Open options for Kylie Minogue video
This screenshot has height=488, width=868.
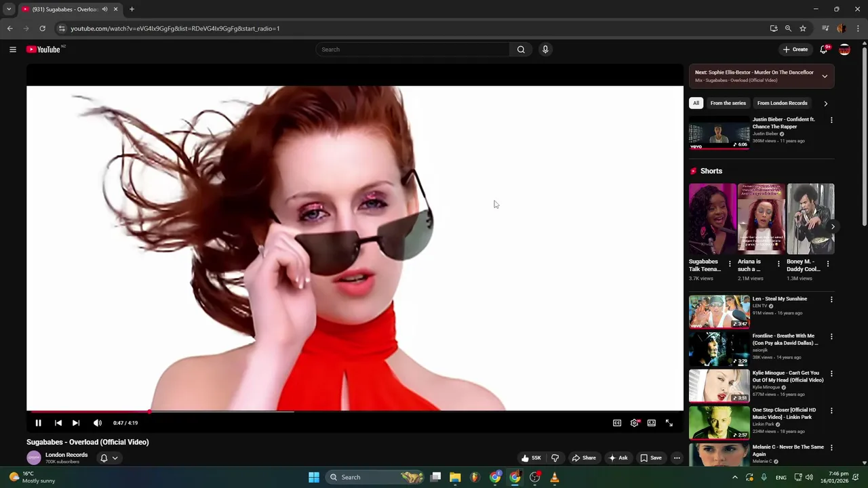[x=831, y=373]
